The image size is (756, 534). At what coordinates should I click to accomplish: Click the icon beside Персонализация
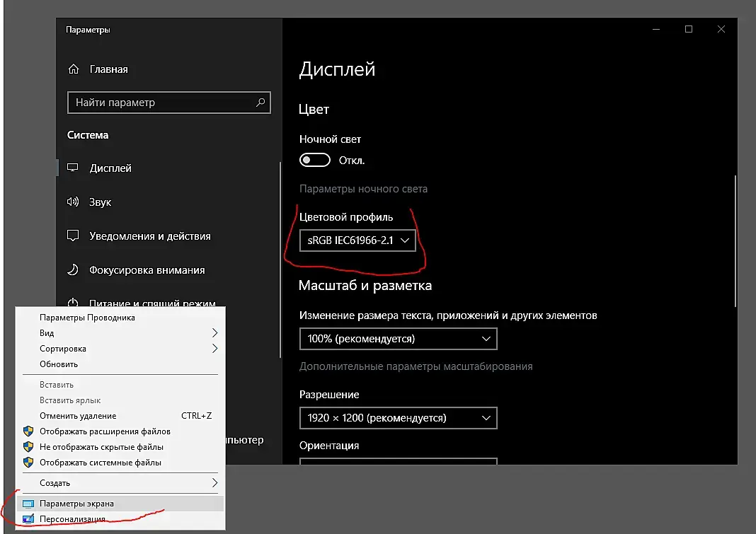tap(28, 519)
